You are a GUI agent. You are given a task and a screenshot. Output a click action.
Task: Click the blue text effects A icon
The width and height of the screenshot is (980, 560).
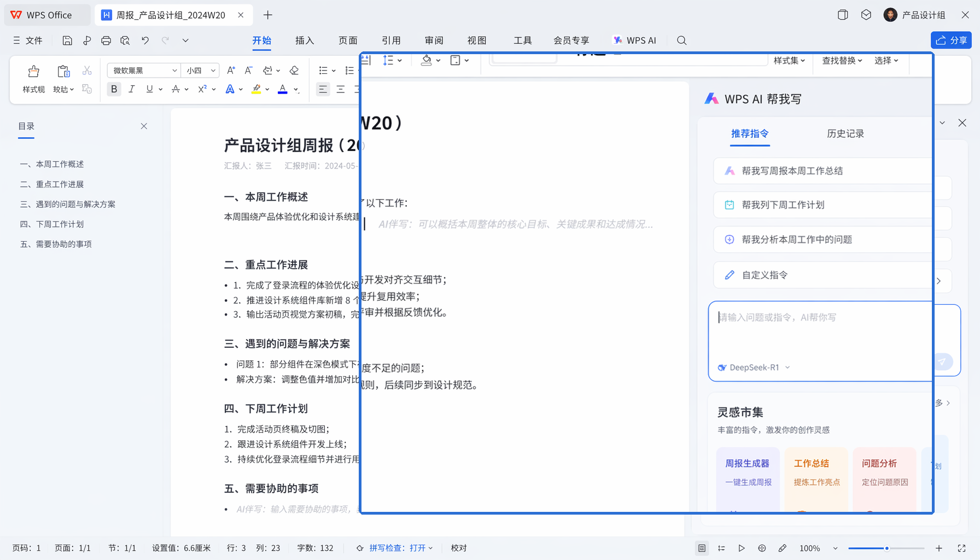230,89
